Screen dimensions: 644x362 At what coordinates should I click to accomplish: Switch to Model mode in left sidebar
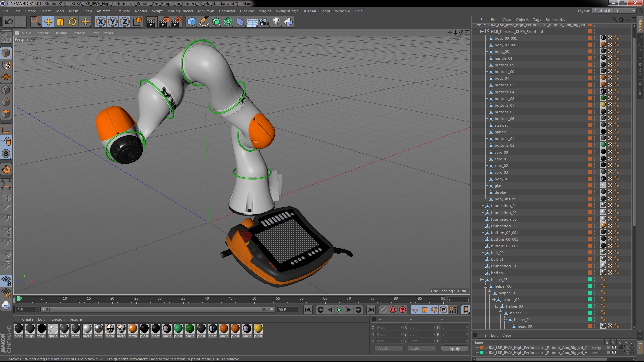pyautogui.click(x=6, y=53)
